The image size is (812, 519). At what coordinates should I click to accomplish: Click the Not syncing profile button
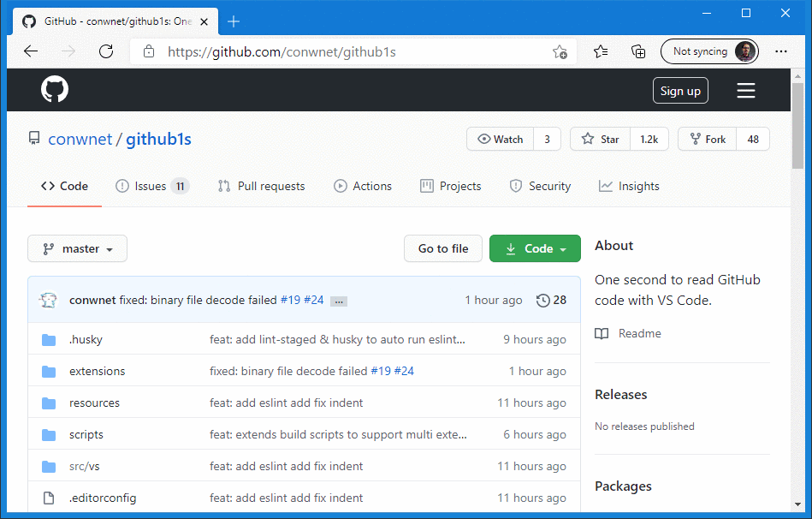(709, 51)
